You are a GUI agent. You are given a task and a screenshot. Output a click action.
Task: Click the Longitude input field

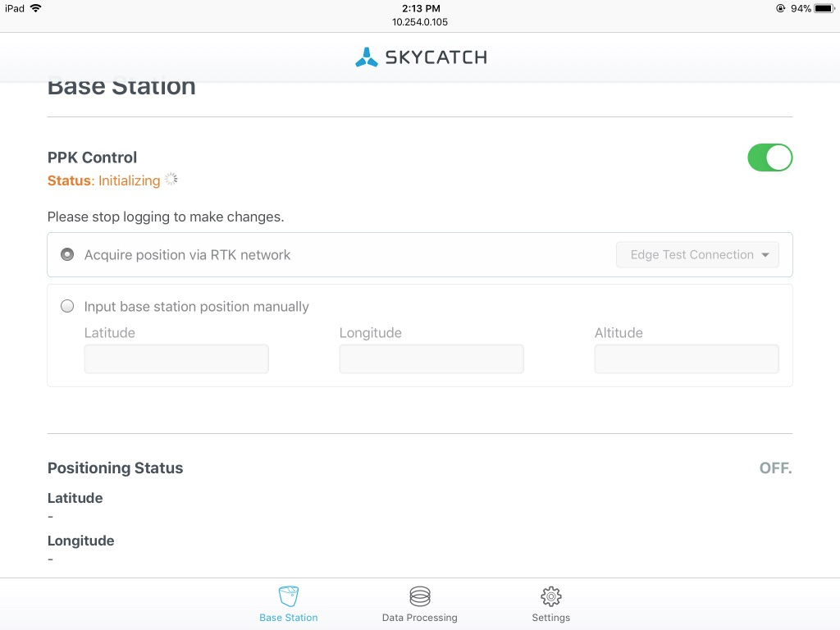431,358
